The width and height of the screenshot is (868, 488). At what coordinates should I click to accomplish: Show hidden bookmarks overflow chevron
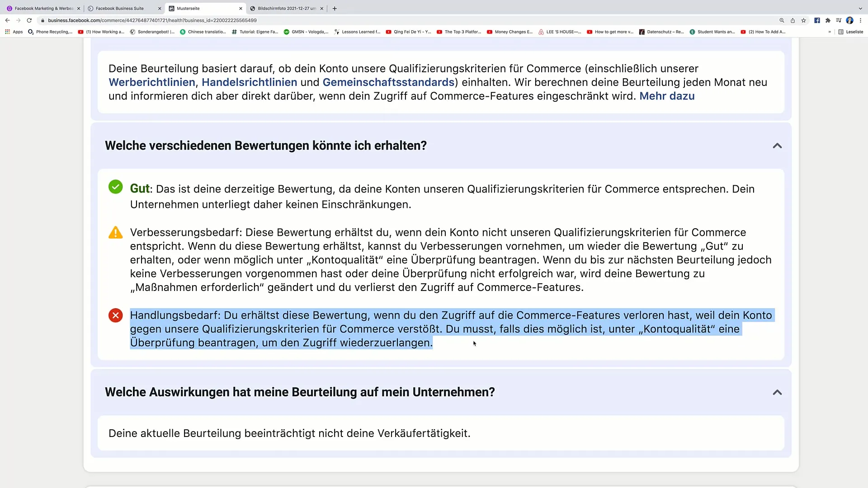pos(830,32)
